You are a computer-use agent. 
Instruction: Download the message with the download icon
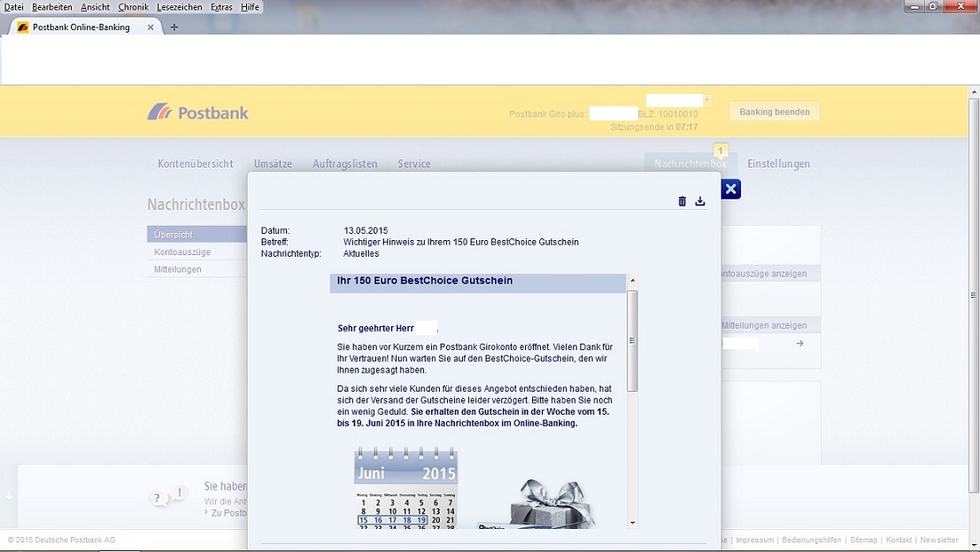click(700, 201)
